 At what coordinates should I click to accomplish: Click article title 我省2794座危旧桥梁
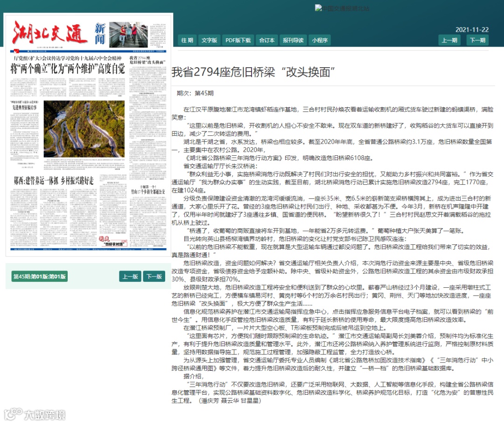click(x=253, y=72)
